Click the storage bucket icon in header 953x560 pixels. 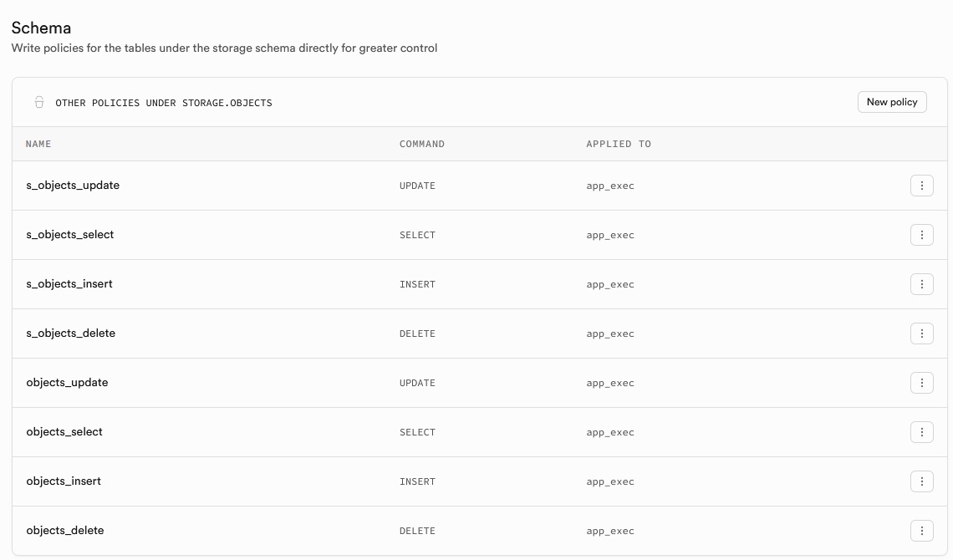point(38,102)
